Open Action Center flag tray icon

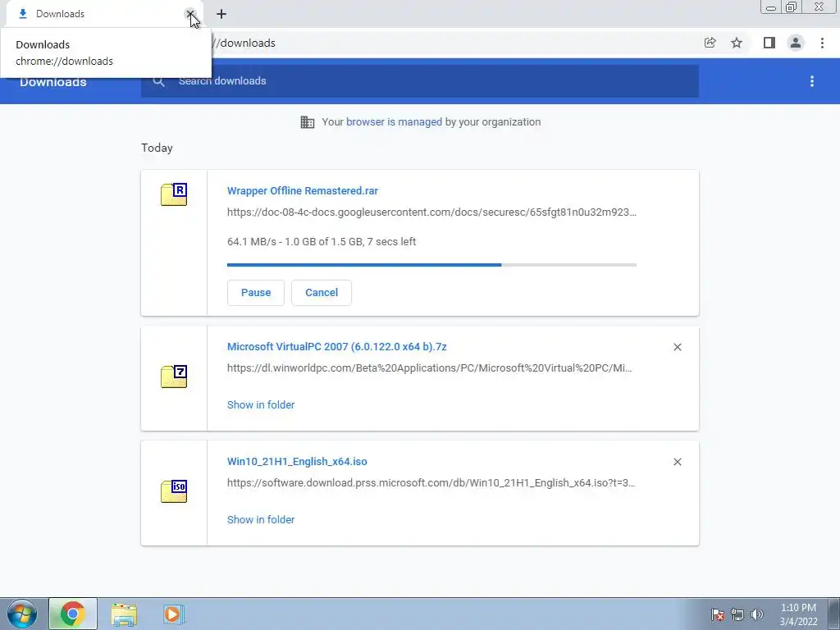click(718, 614)
